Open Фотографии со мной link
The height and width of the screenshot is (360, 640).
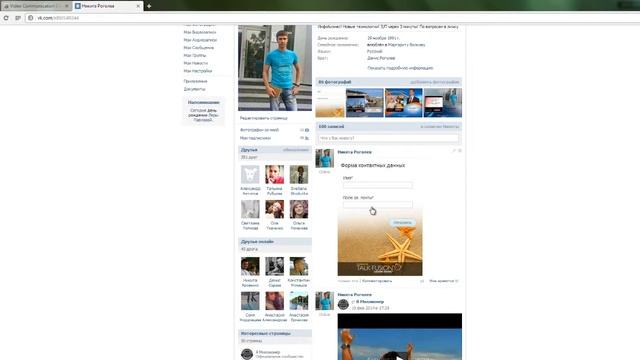click(259, 130)
